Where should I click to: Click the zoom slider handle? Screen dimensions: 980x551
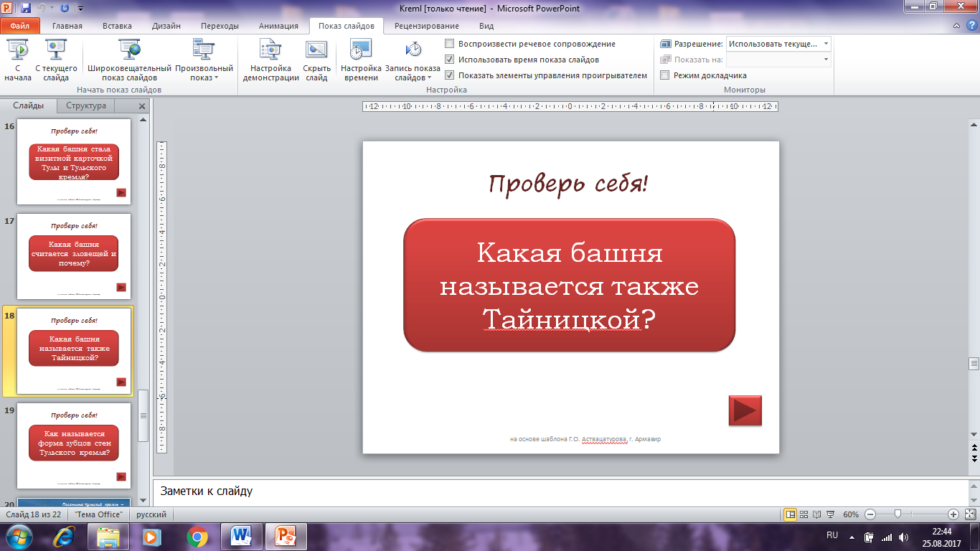pos(897,514)
